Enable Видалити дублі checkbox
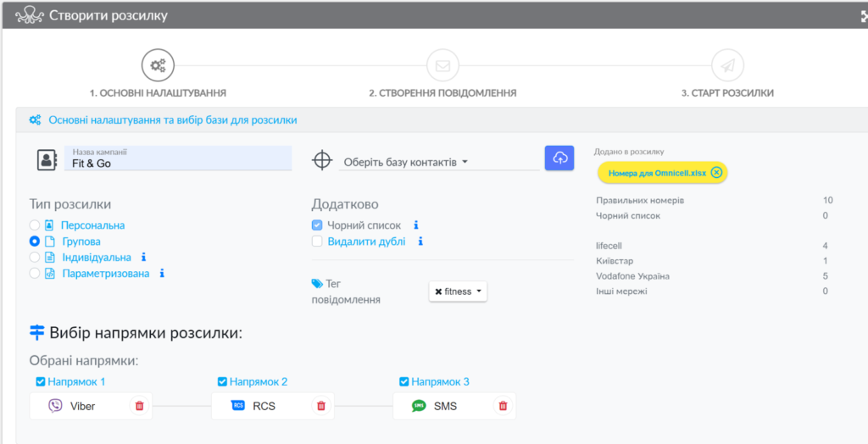Screen dimensions: 868x444 317,241
